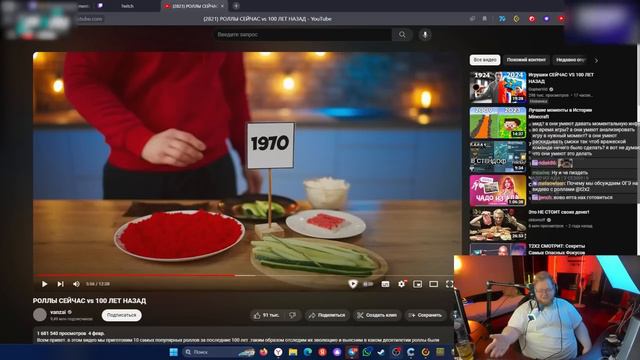Viewport: 640px width, 360px height.
Task: Click taskbar Поиск search box
Action: [x=218, y=352]
